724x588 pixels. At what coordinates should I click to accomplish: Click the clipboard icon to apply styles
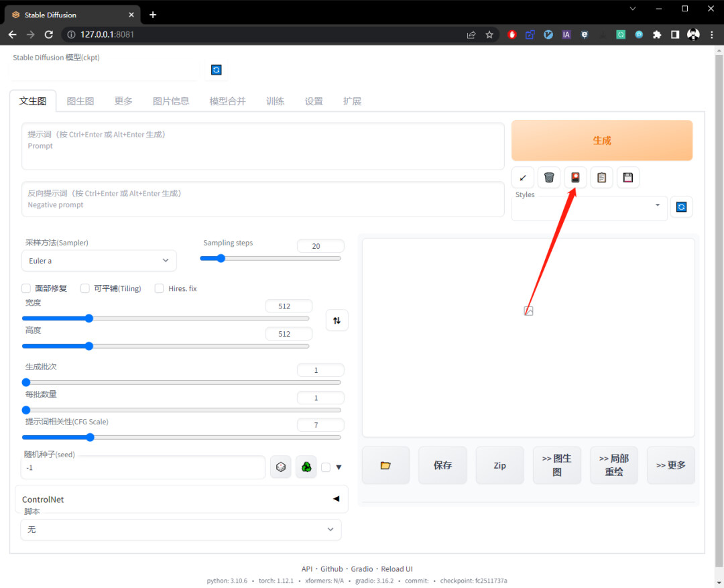(x=601, y=178)
